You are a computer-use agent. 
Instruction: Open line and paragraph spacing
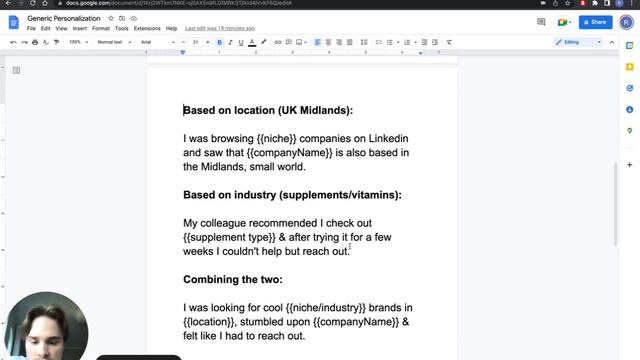coord(364,42)
